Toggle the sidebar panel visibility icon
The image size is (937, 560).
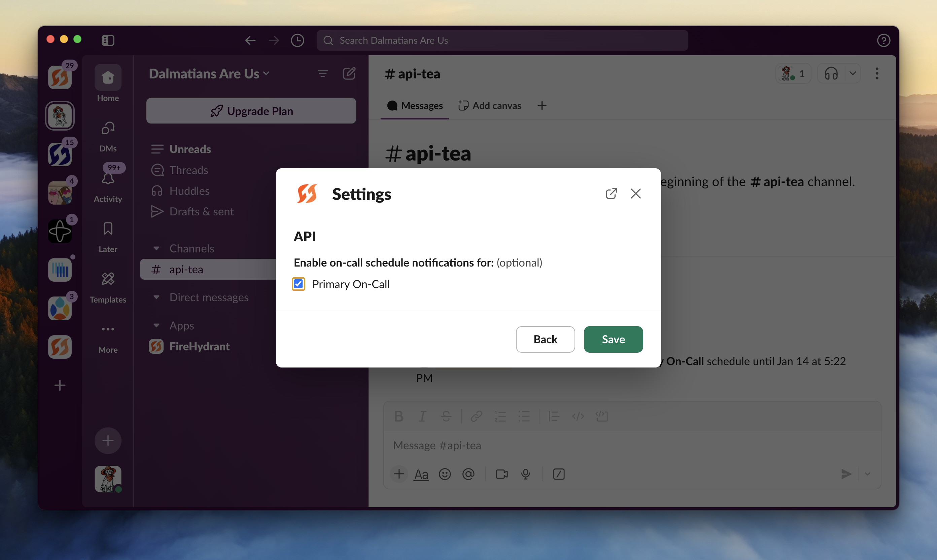[x=108, y=40]
